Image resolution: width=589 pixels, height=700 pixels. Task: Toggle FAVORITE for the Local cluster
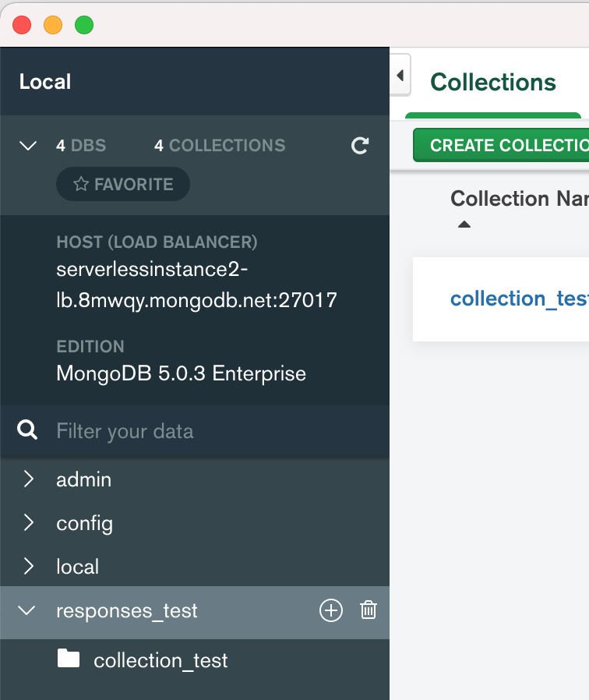coord(122,184)
